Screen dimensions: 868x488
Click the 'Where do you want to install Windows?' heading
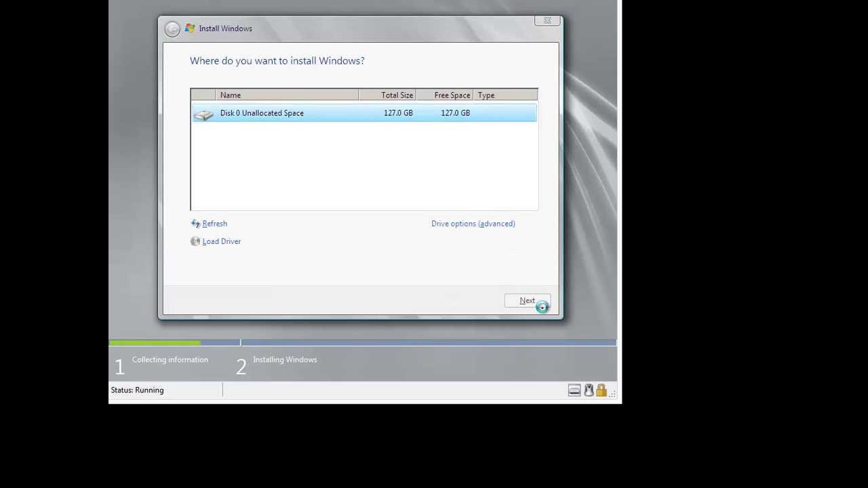277,61
